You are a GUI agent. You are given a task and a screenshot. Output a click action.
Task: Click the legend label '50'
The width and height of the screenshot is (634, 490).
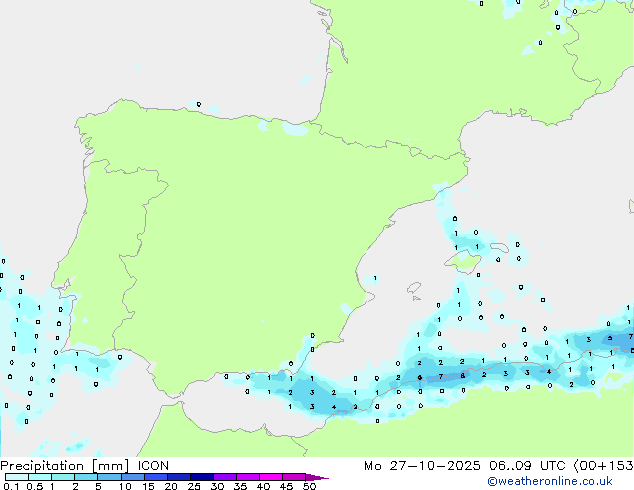click(309, 486)
